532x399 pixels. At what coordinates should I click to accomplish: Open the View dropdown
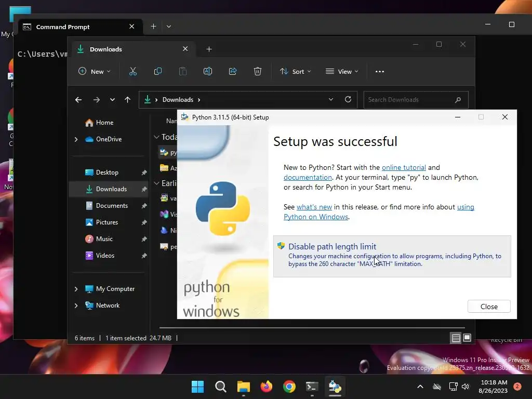click(x=342, y=72)
